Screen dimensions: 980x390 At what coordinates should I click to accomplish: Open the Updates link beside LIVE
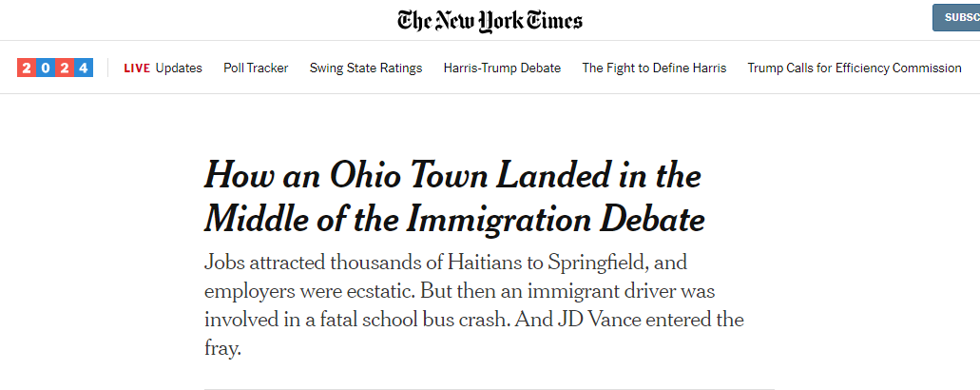(x=179, y=68)
